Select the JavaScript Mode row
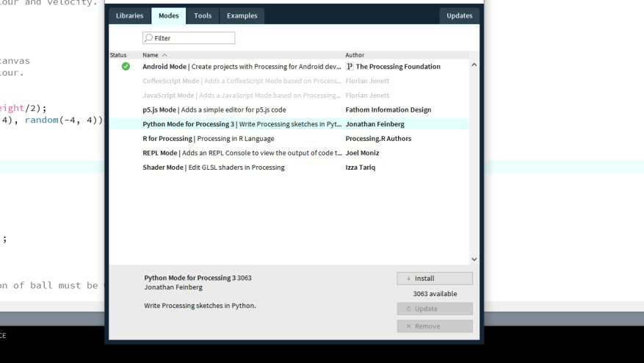The image size is (644, 363). [x=289, y=96]
